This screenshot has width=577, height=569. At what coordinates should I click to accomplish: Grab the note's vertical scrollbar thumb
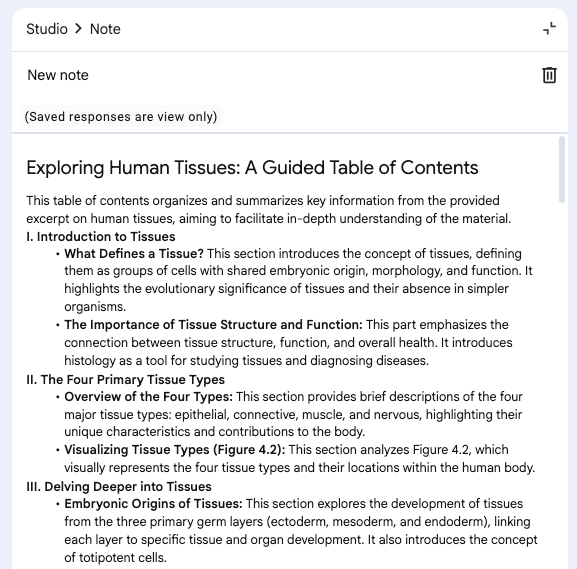coord(562,169)
